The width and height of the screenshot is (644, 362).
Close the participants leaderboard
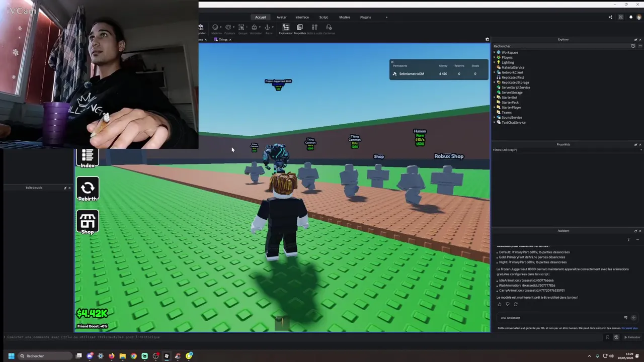point(392,62)
